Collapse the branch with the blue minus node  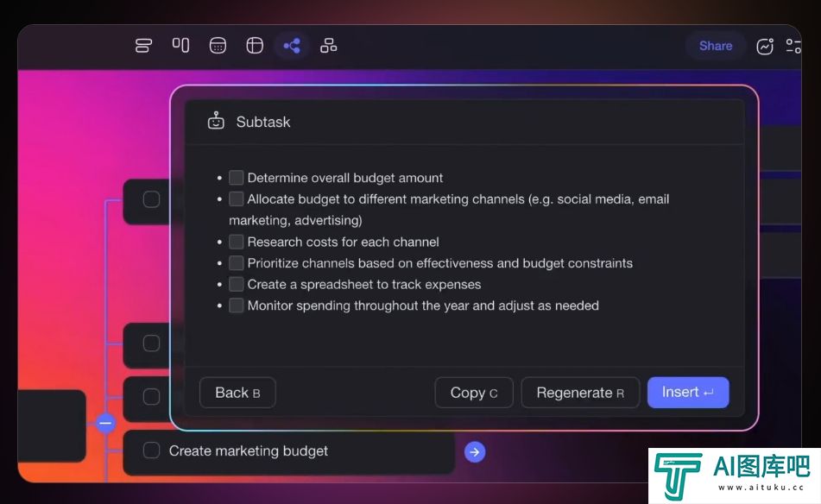(x=105, y=423)
